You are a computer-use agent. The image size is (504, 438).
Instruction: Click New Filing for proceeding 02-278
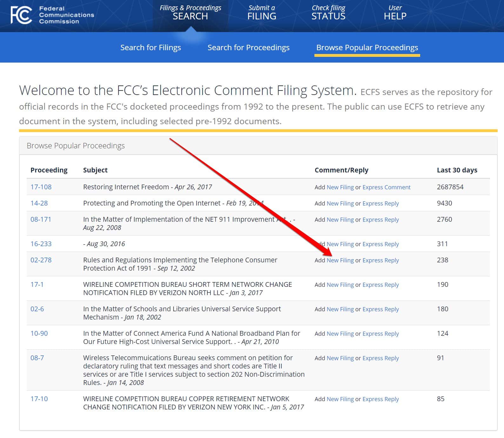(x=340, y=260)
